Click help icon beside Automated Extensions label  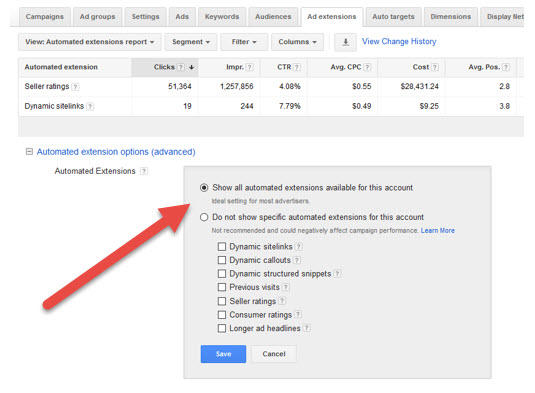click(x=144, y=171)
